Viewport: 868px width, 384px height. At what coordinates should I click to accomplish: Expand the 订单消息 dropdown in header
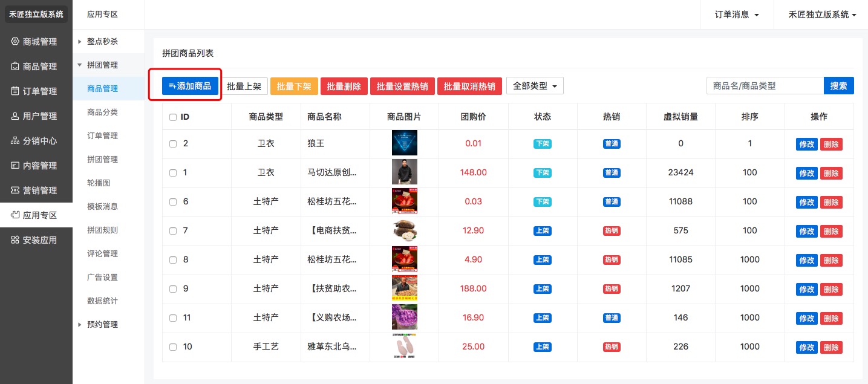pyautogui.click(x=737, y=15)
